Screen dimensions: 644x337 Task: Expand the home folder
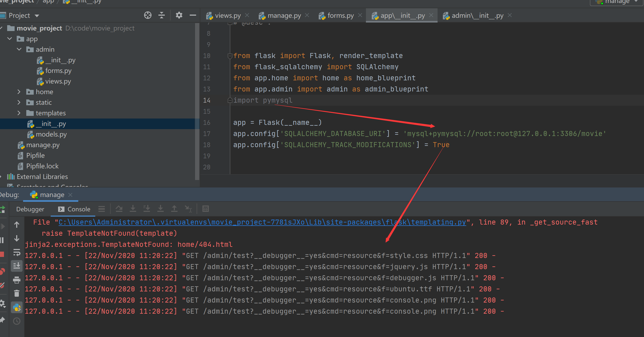point(19,92)
